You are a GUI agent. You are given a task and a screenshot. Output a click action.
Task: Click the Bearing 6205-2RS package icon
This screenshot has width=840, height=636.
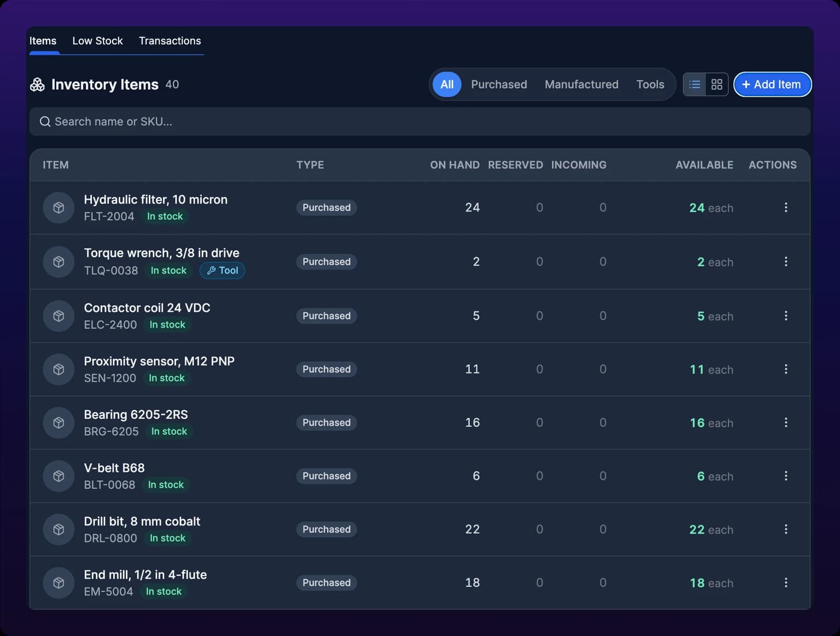pos(59,422)
